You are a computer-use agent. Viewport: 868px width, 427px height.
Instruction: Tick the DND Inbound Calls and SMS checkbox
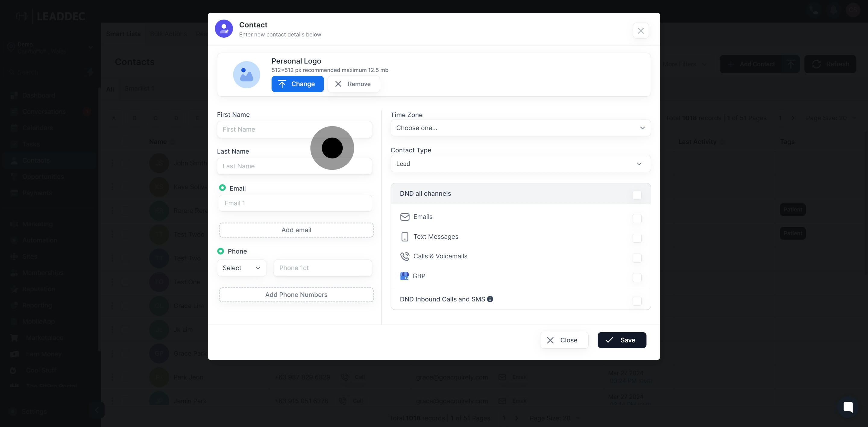[637, 301]
